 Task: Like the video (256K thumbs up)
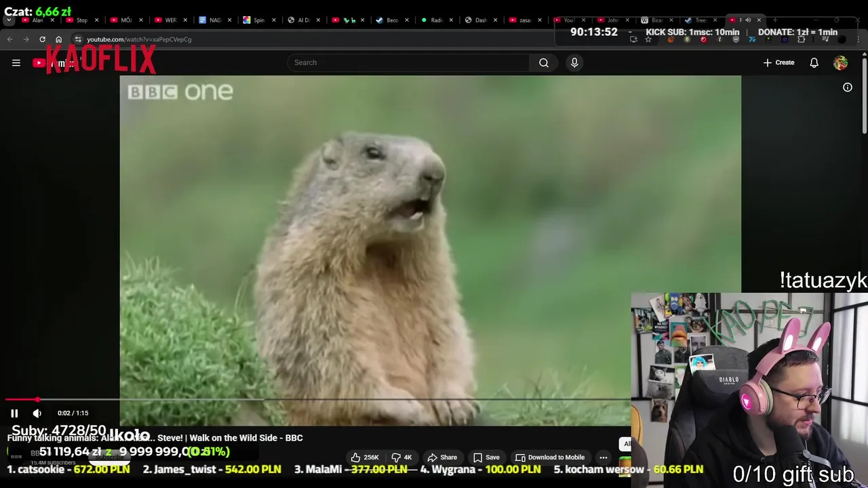[x=365, y=457]
